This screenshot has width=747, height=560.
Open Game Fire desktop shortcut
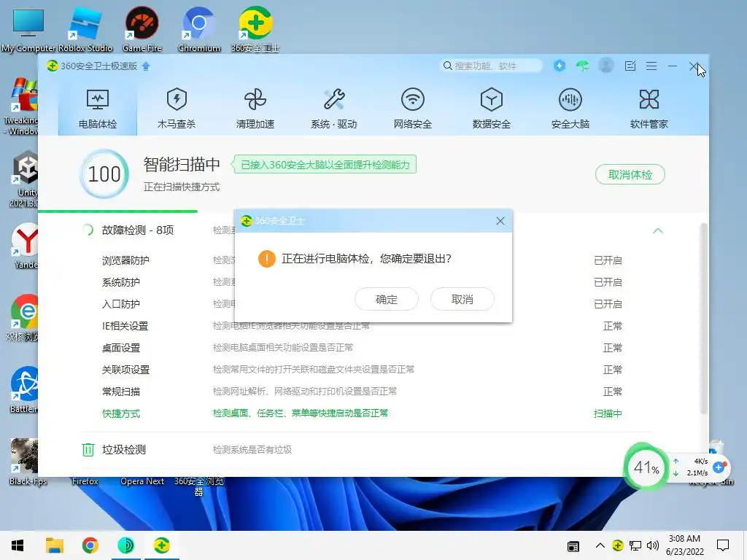(x=142, y=29)
